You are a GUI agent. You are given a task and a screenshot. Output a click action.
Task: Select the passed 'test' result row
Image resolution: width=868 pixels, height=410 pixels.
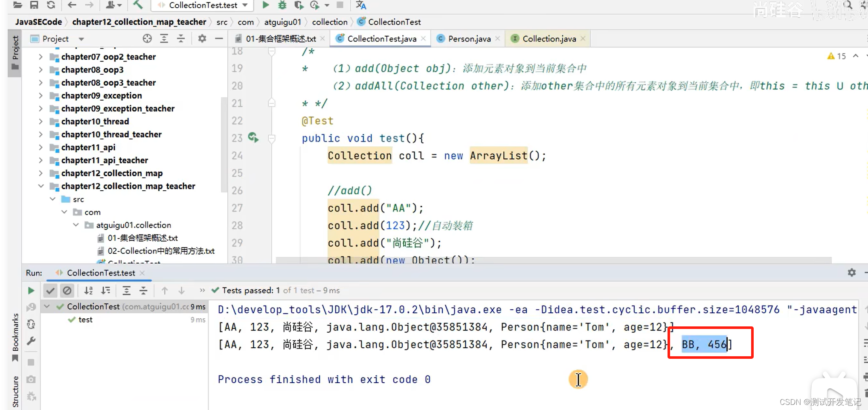click(124, 320)
